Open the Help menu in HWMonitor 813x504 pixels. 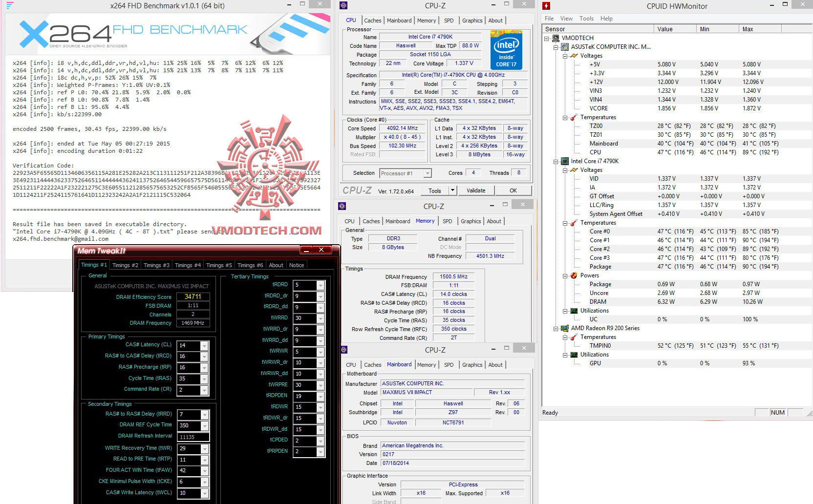[x=606, y=19]
